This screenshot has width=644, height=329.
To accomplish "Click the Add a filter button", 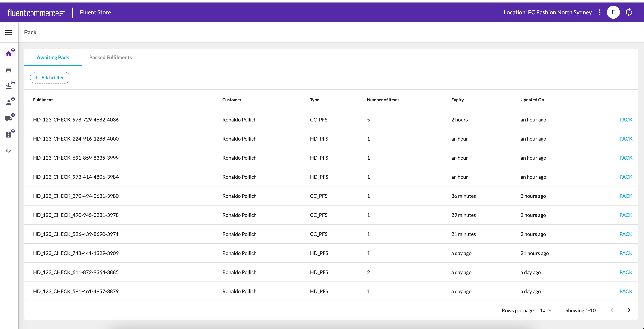I will tap(50, 78).
